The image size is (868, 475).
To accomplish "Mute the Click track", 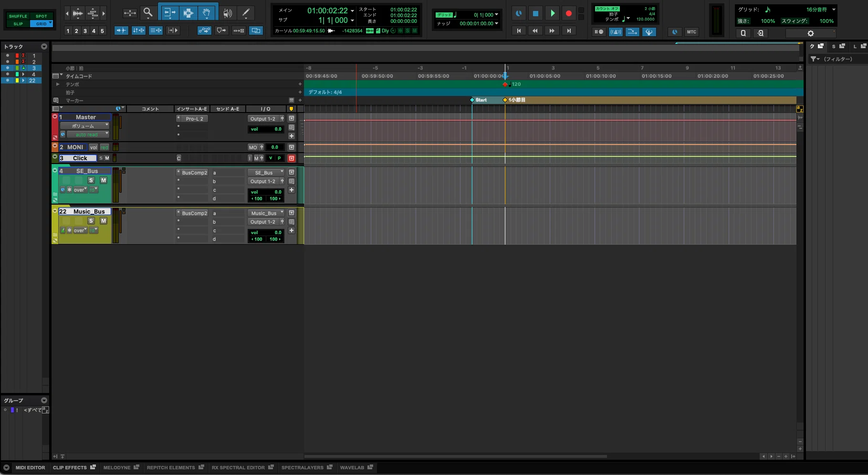I will point(107,158).
